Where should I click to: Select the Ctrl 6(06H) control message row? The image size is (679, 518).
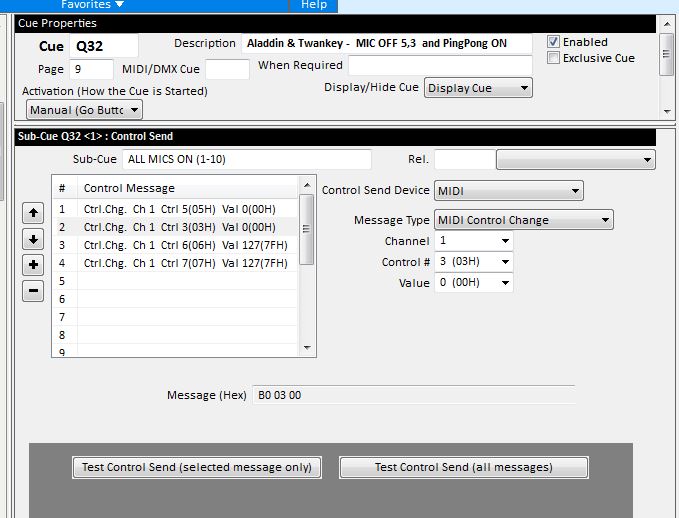[185, 245]
